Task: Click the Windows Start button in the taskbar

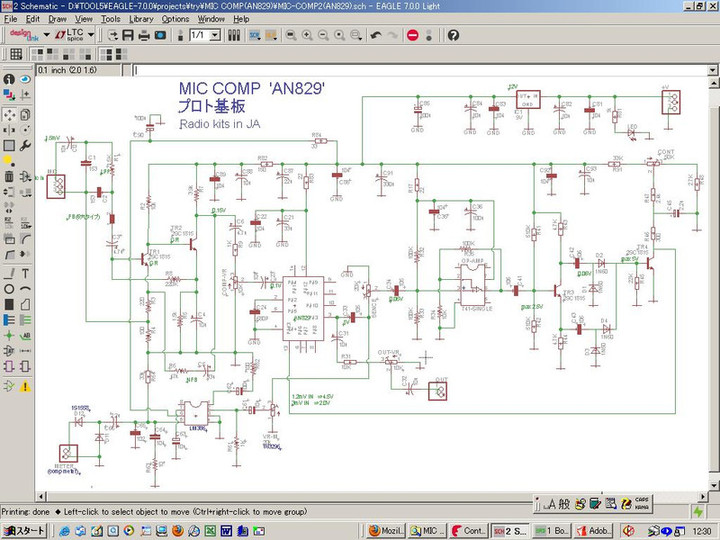Action: point(24,530)
